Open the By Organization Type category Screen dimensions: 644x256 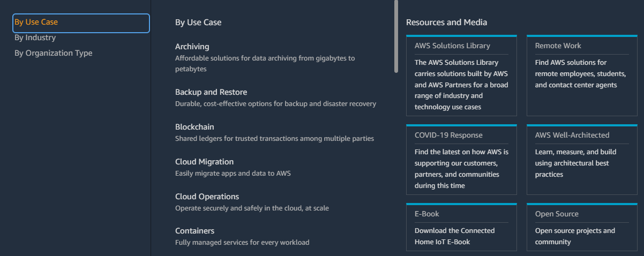click(x=53, y=53)
